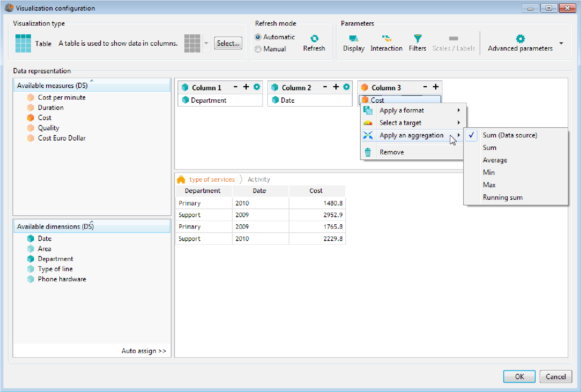Screen dimensions: 581x392
Task: Navigate to type of services breadcrumb
Action: point(212,179)
